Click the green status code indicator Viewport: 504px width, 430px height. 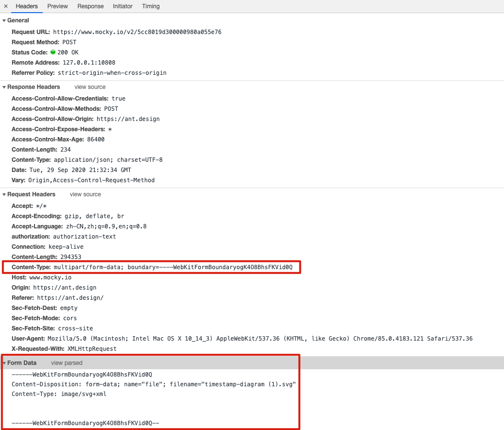coord(53,52)
